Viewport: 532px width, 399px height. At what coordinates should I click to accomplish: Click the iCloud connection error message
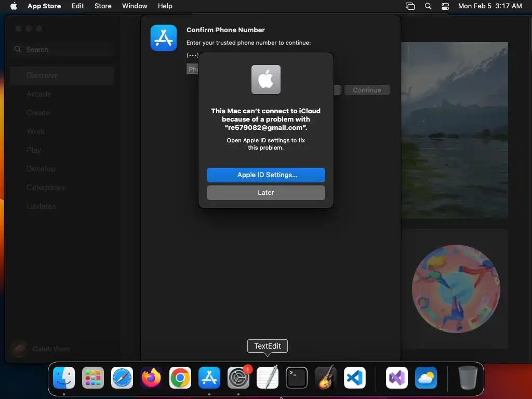266,119
